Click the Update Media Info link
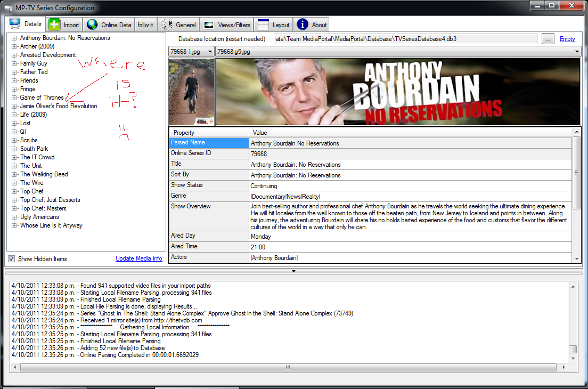Viewport: 588px width, 389px height. click(139, 258)
